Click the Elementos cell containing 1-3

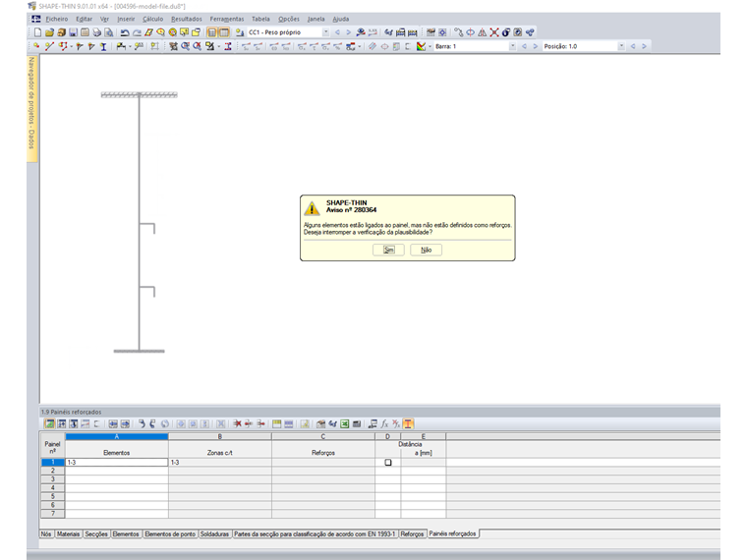click(117, 463)
